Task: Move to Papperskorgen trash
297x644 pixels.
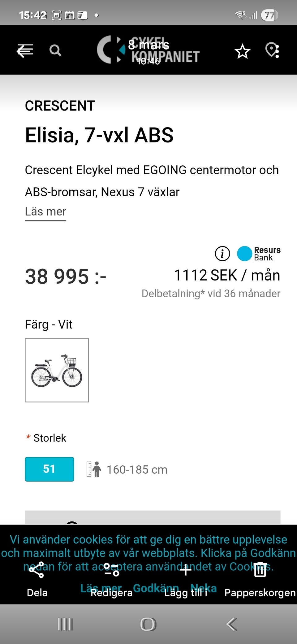Action: tap(260, 570)
